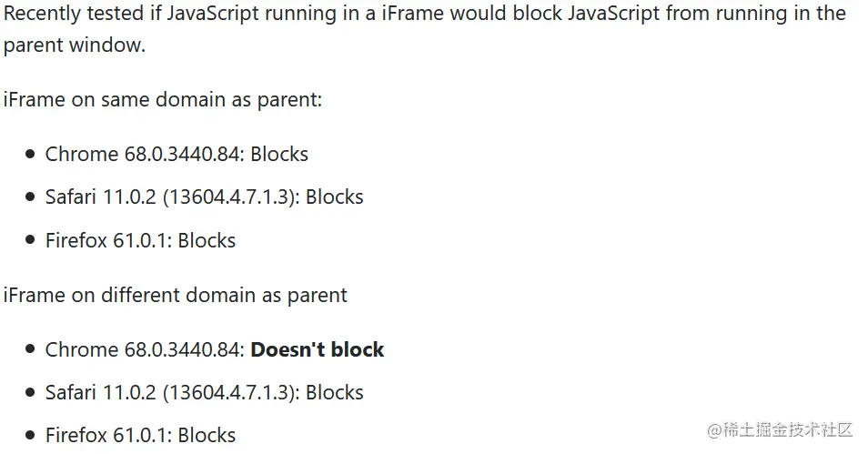Click the Chrome version text under different domain
Viewport: 868px width, 454px height.
pos(145,349)
